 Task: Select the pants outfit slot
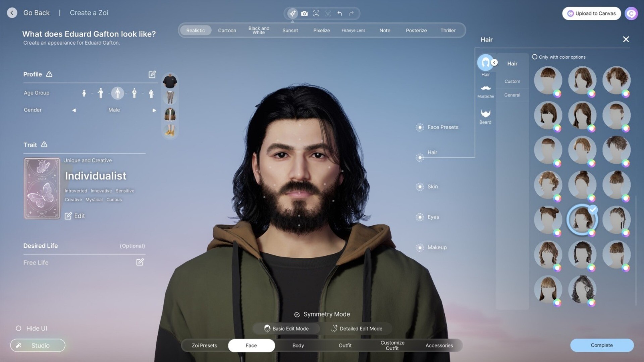[170, 97]
